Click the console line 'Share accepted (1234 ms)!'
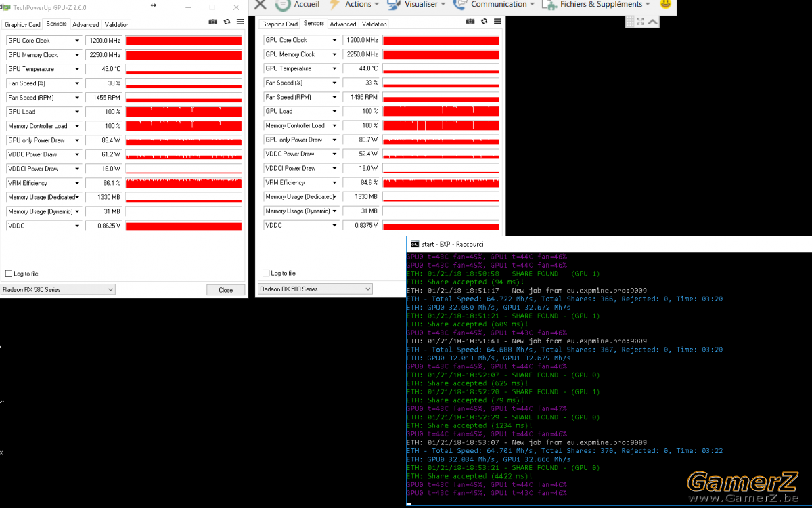 (x=470, y=425)
